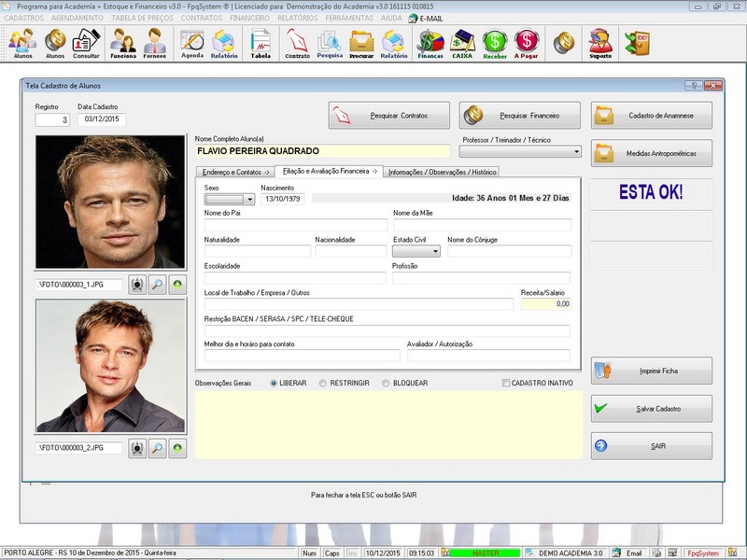The height and width of the screenshot is (560, 747).
Task: Open the Relatório icon next to Agenda
Action: click(224, 43)
